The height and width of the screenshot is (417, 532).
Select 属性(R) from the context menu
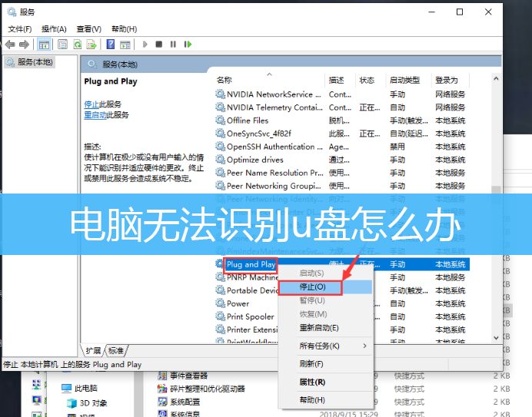tap(312, 382)
